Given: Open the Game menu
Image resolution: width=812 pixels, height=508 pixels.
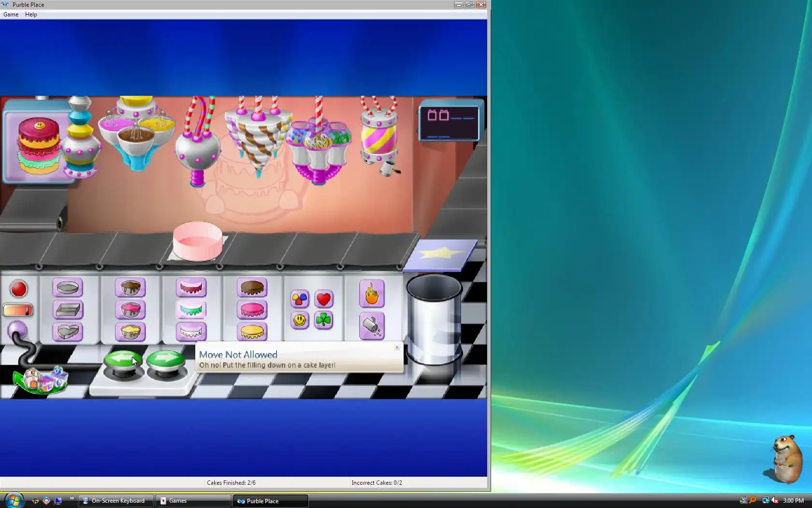Looking at the screenshot, I should [11, 15].
